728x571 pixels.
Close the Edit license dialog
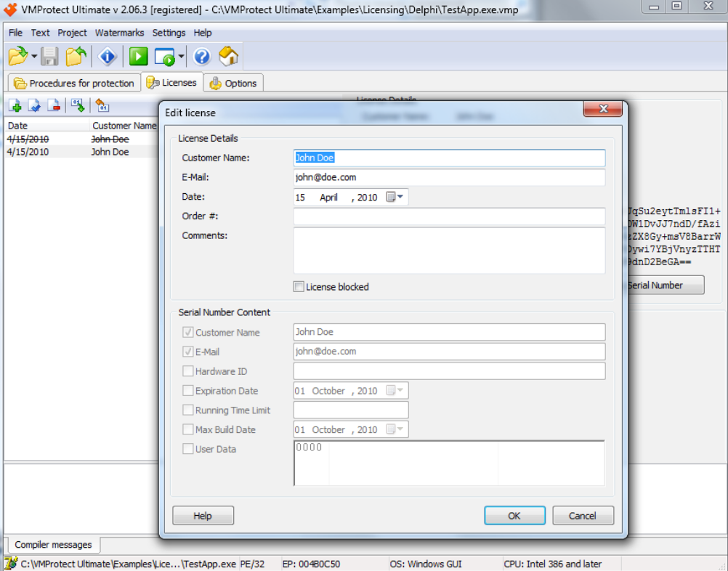[602, 109]
